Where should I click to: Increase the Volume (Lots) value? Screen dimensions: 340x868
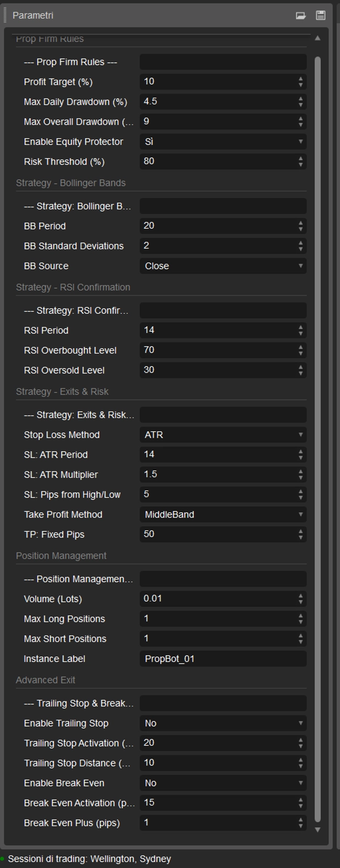[301, 596]
